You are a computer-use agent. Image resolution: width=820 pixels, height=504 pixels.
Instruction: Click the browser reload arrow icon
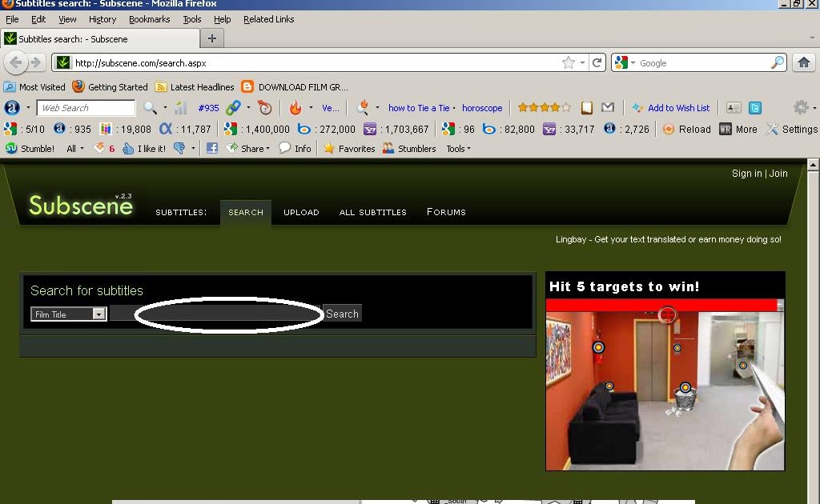[597, 62]
